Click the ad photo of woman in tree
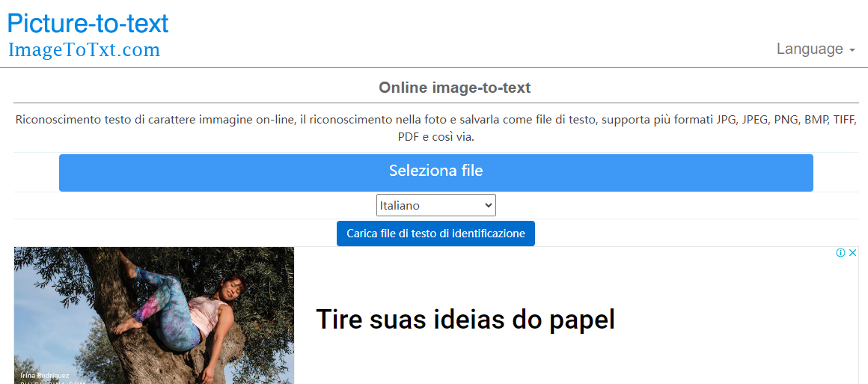The width and height of the screenshot is (868, 384). pyautogui.click(x=154, y=315)
